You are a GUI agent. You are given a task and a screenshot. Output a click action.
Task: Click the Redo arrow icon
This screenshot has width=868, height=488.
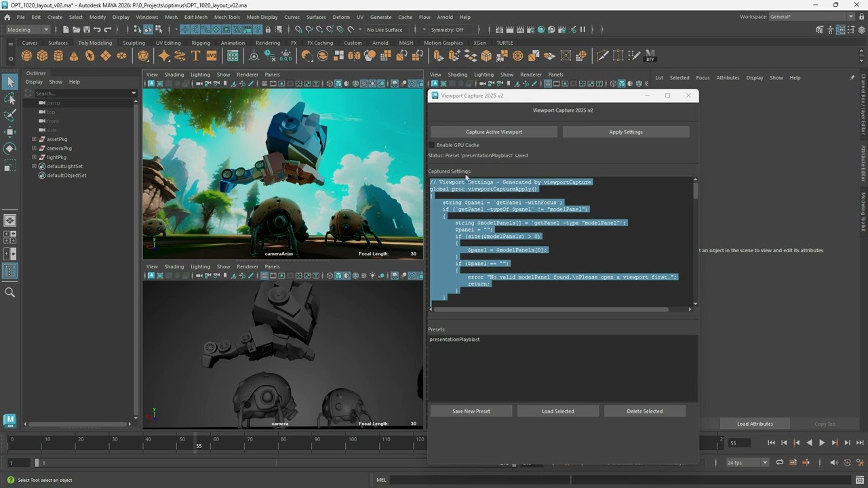[x=107, y=29]
